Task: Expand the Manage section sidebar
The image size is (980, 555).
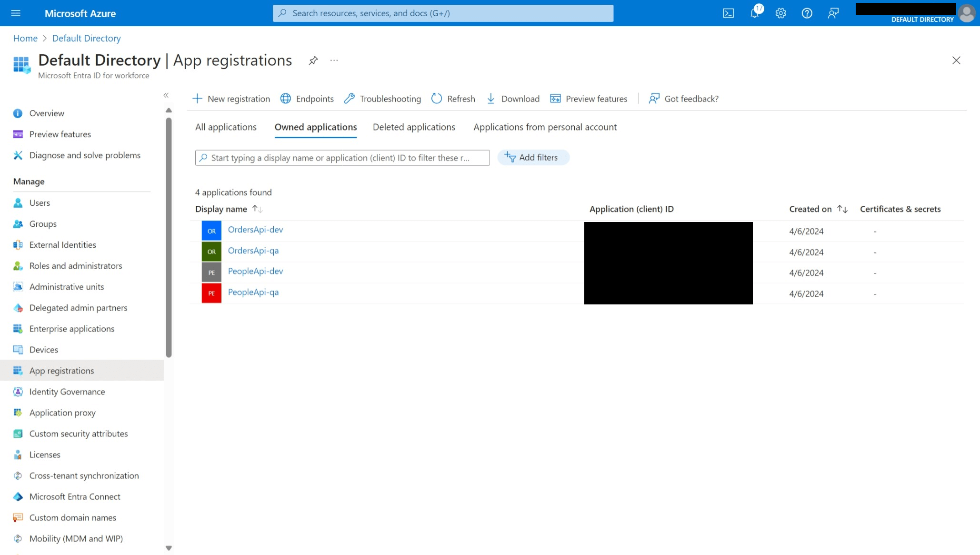Action: [x=166, y=95]
